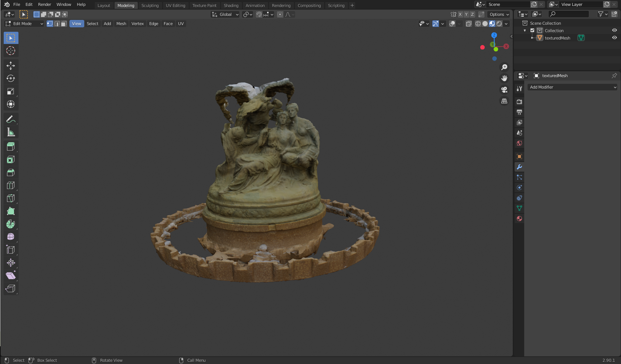621x364 pixels.
Task: Hide the Collection in outliner
Action: [614, 30]
